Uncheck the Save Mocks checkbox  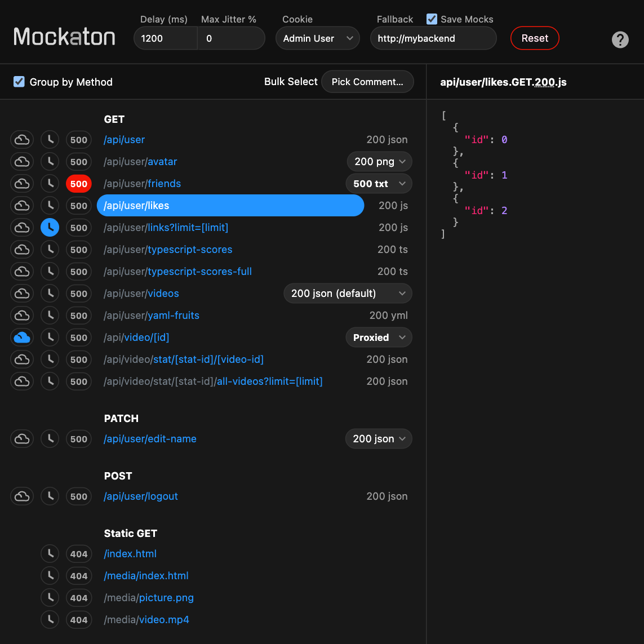tap(432, 19)
